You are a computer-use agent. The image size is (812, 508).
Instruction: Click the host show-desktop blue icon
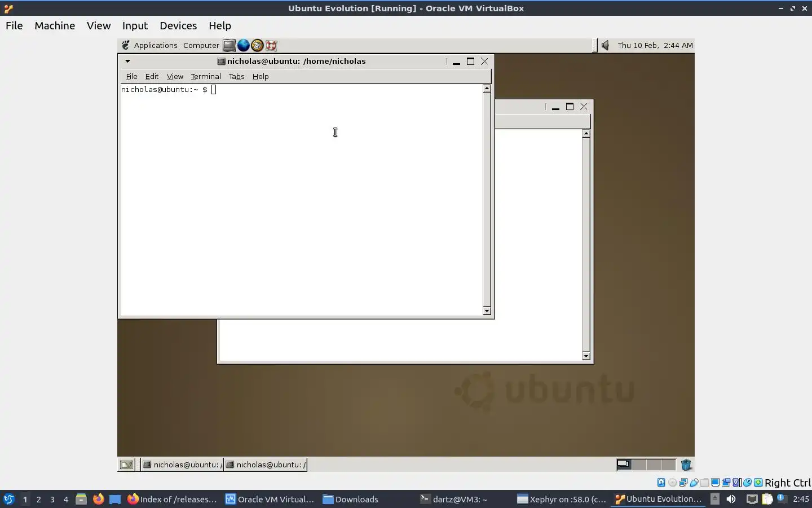(x=115, y=499)
